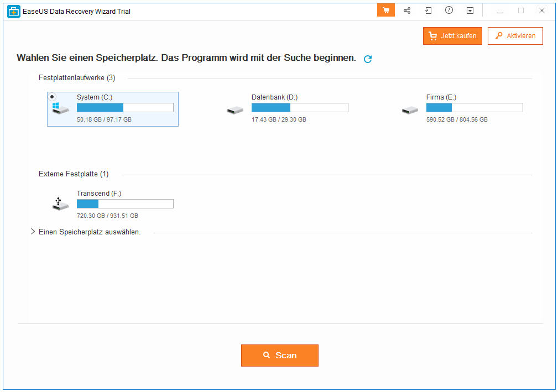558x392 pixels.
Task: Click the 'Jetzt kaufen' button
Action: click(x=452, y=36)
